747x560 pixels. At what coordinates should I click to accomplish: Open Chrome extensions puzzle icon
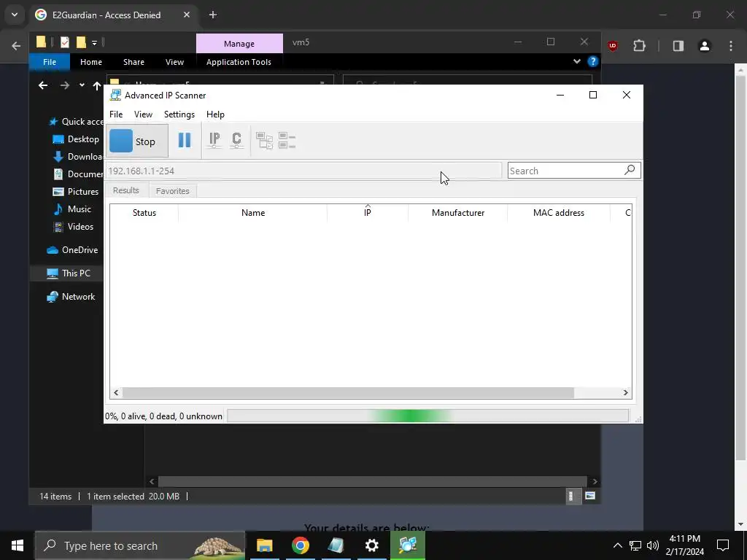639,46
